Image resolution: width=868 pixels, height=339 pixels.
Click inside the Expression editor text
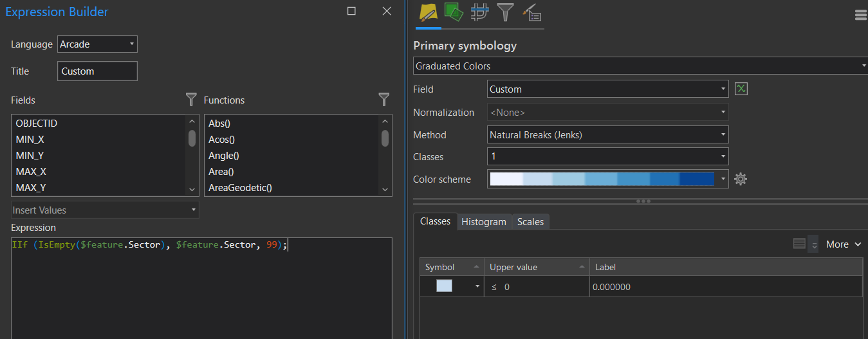(149, 244)
